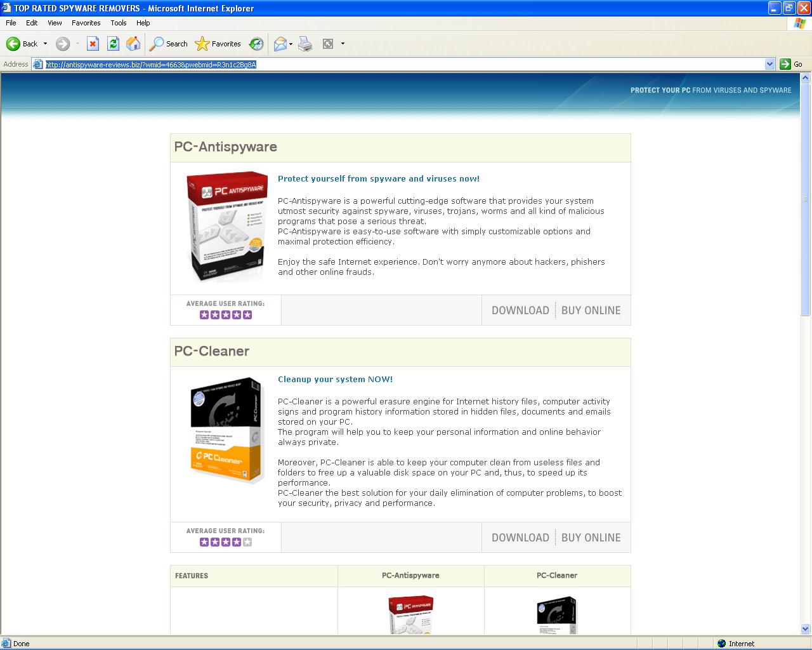Image resolution: width=812 pixels, height=650 pixels.
Task: Open the Back button history dropdown arrow
Action: pos(45,44)
